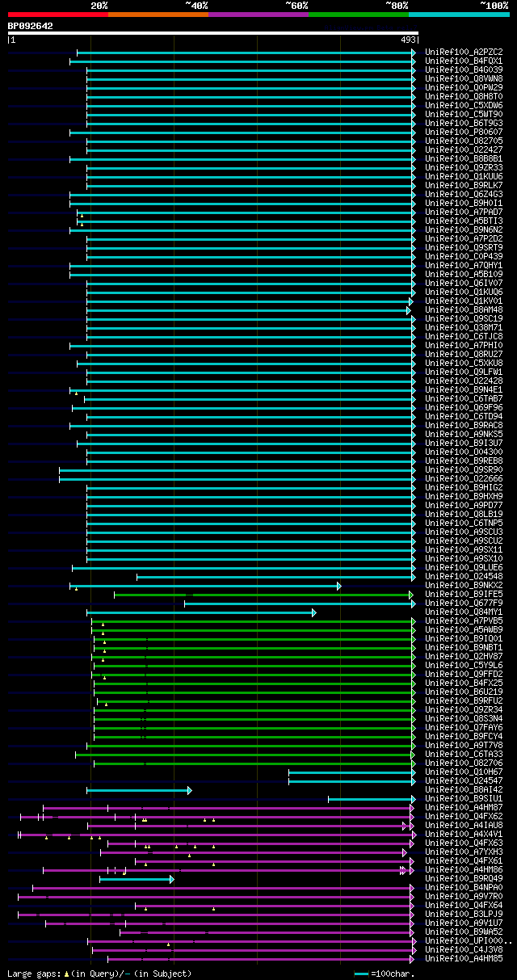Click label UniRef100_Q2HV87
The width and height of the screenshot is (517, 980).
(x=464, y=656)
